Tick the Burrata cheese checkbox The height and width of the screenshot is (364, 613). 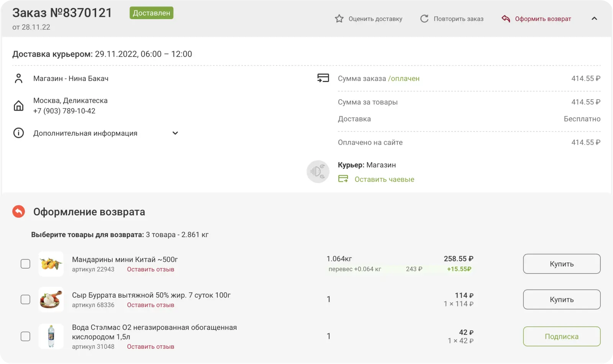(25, 299)
